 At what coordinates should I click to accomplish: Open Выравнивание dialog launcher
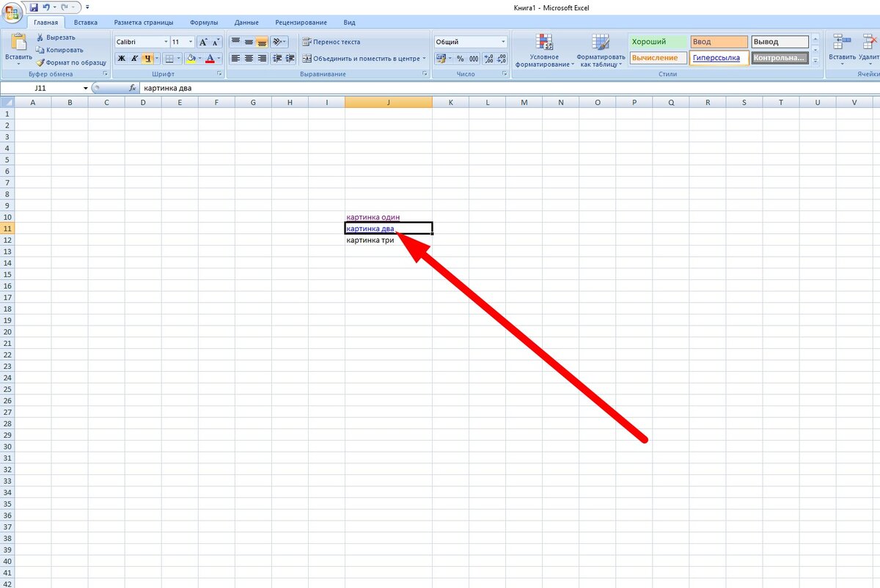pyautogui.click(x=425, y=74)
